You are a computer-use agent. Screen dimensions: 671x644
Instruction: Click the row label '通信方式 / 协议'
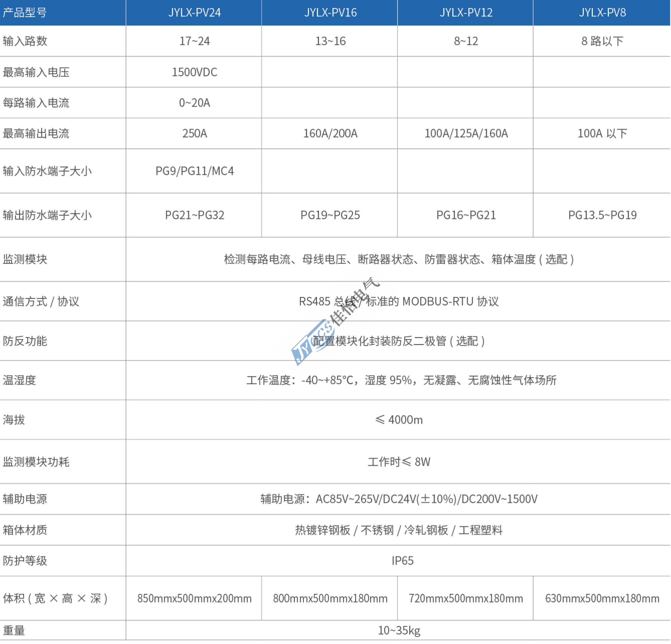tap(41, 302)
